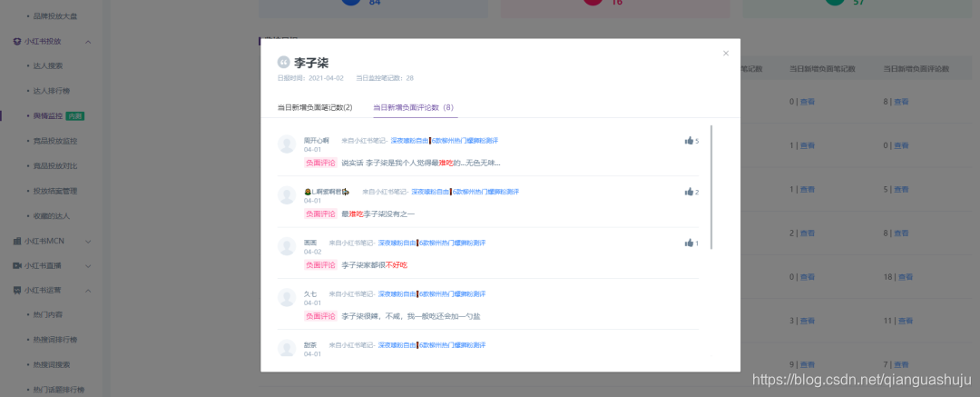Click 小红书投放 sidebar icon

coord(17,41)
